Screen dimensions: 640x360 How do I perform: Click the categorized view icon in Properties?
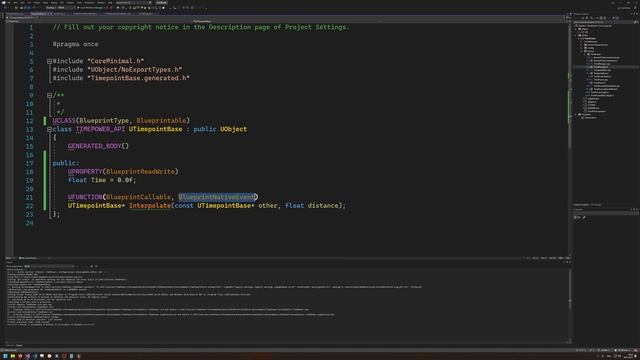(575, 218)
